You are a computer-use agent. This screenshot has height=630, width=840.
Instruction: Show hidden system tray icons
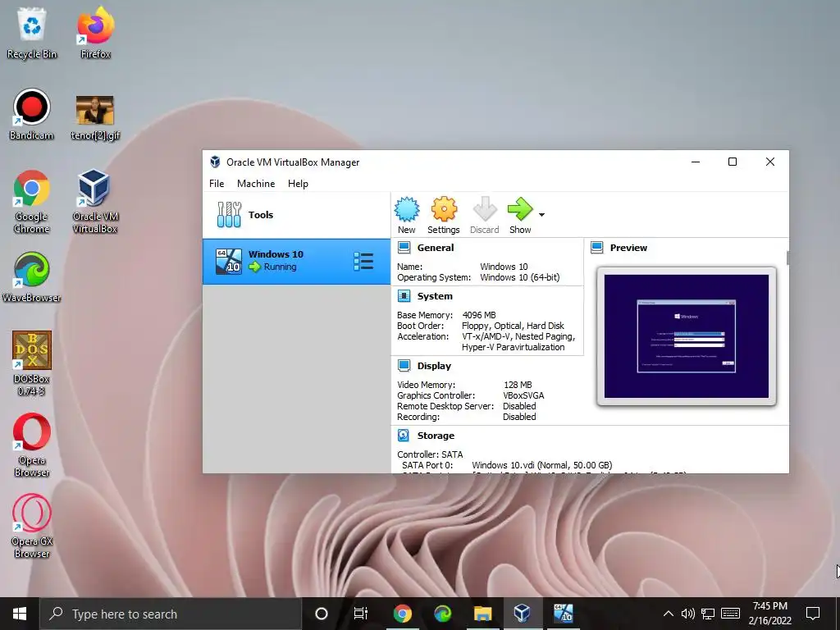point(668,614)
